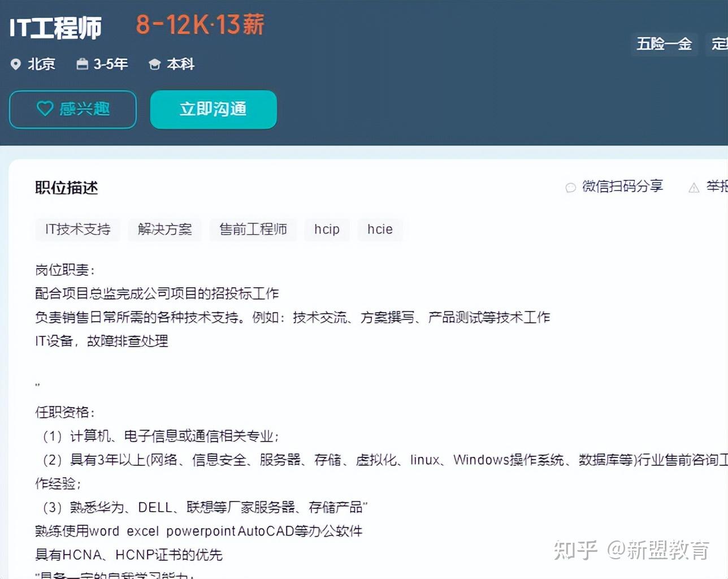The height and width of the screenshot is (579, 728).
Task: Select the 售前工程师 skill tag
Action: click(x=253, y=230)
